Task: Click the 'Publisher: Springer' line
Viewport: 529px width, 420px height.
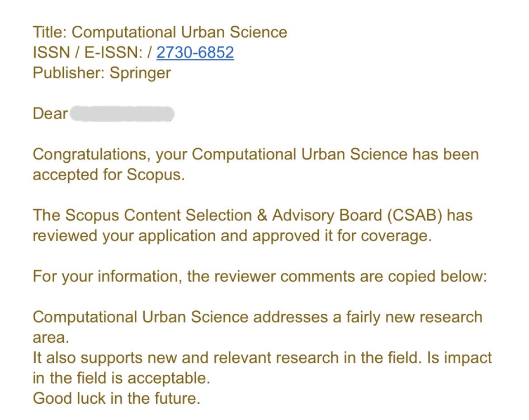Action: tap(102, 73)
